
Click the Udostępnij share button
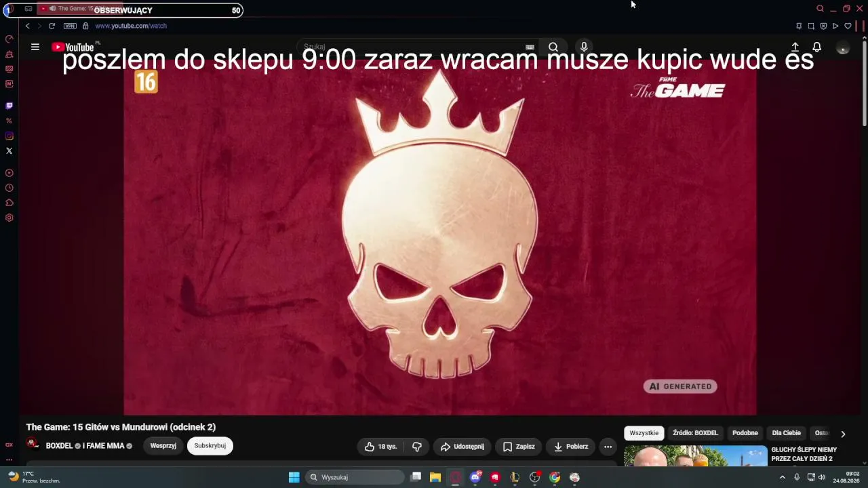[461, 447]
